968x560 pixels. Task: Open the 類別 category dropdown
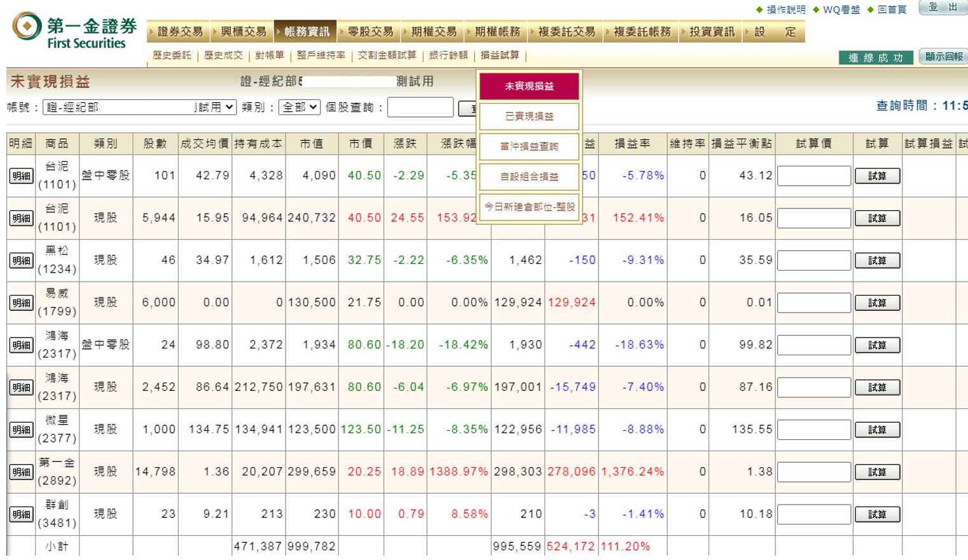299,107
